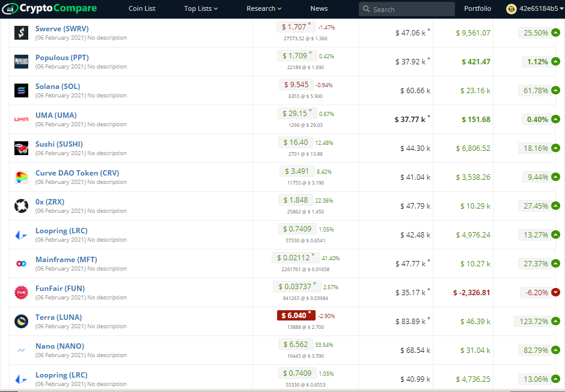Open the Solana (SOL) coin link
The height and width of the screenshot is (392, 565).
coord(58,86)
